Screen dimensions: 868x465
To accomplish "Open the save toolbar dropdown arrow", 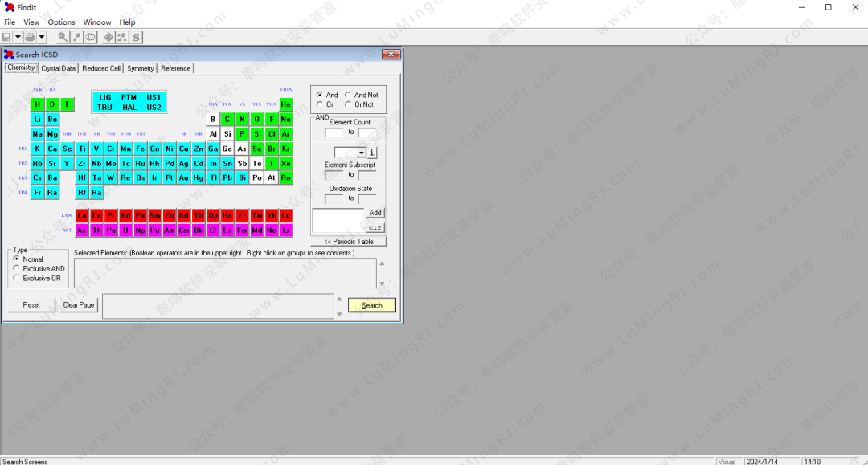I will click(x=18, y=37).
